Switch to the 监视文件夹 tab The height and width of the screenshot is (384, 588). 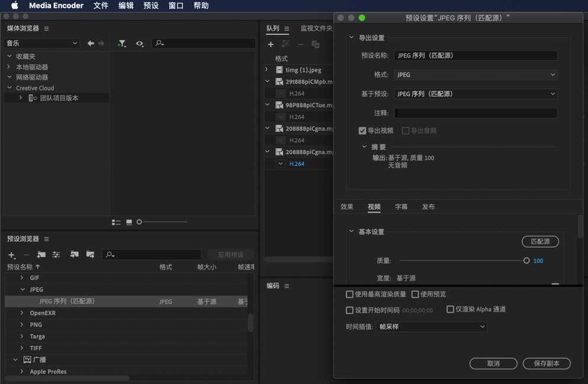tap(316, 28)
